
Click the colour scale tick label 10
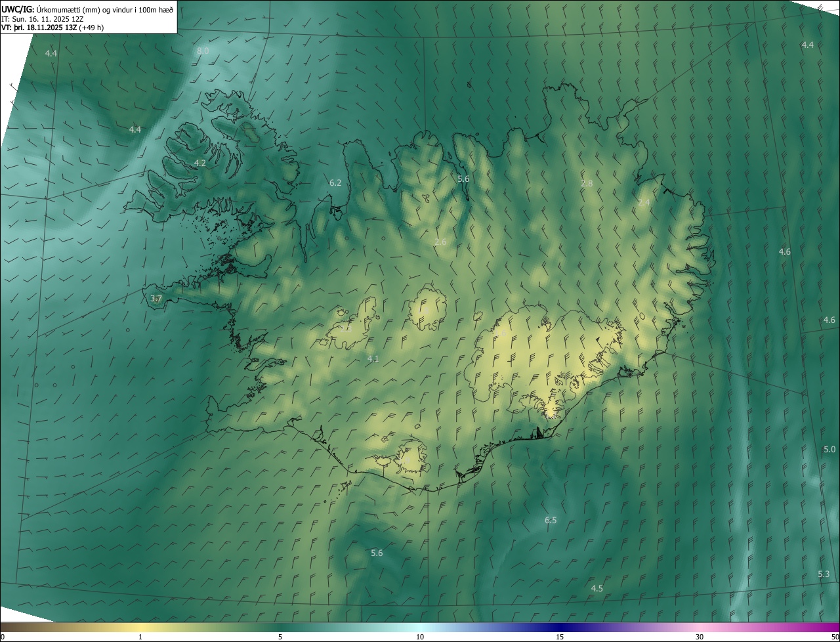click(x=420, y=637)
